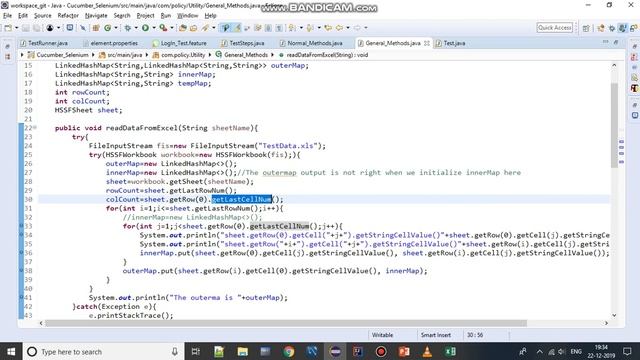Image resolution: width=640 pixels, height=360 pixels.
Task: Open the File menu
Action: [7, 16]
